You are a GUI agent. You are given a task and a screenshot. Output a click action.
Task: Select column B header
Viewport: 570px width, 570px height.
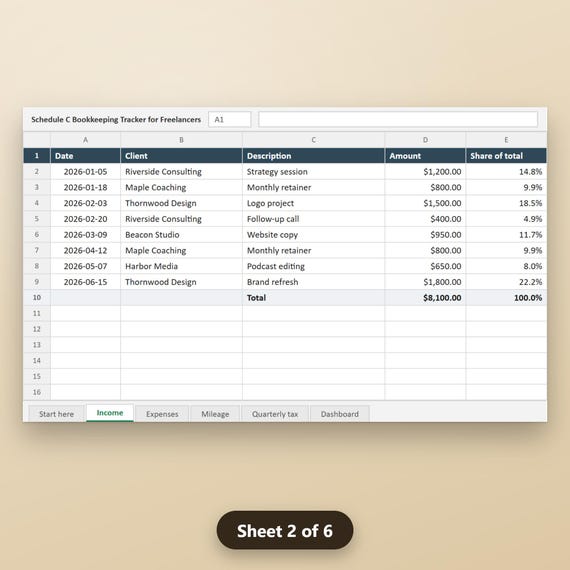pos(181,140)
